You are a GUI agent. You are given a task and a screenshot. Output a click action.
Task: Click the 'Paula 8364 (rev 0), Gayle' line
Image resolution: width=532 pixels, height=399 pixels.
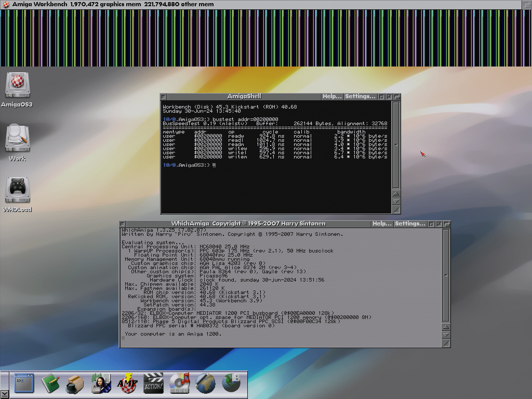coord(219,272)
